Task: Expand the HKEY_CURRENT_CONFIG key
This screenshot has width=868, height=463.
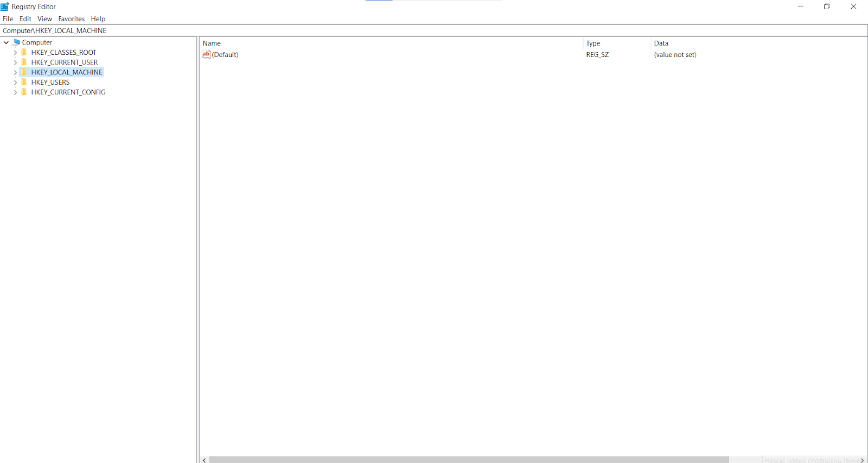Action: (x=15, y=92)
